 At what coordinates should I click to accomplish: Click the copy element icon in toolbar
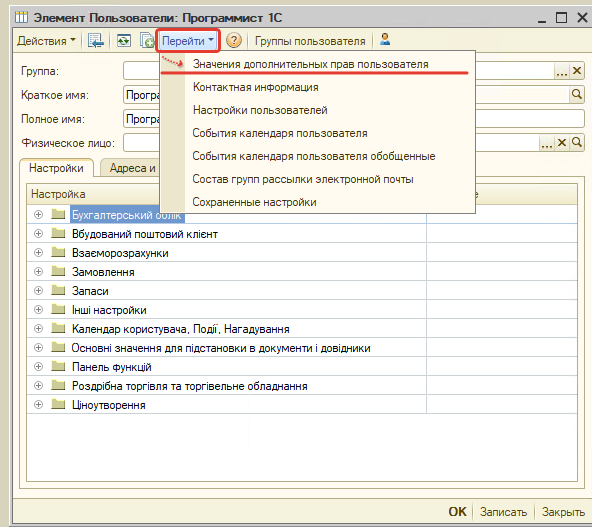click(x=147, y=40)
